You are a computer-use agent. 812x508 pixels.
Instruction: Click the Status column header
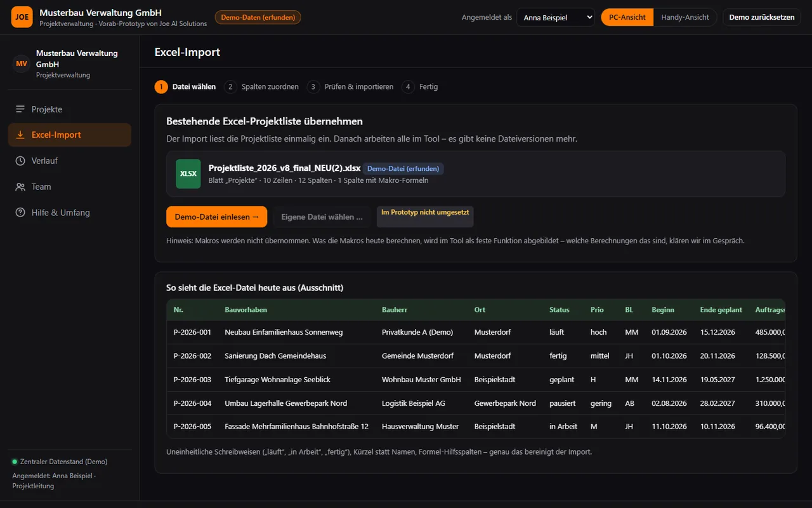click(560, 310)
